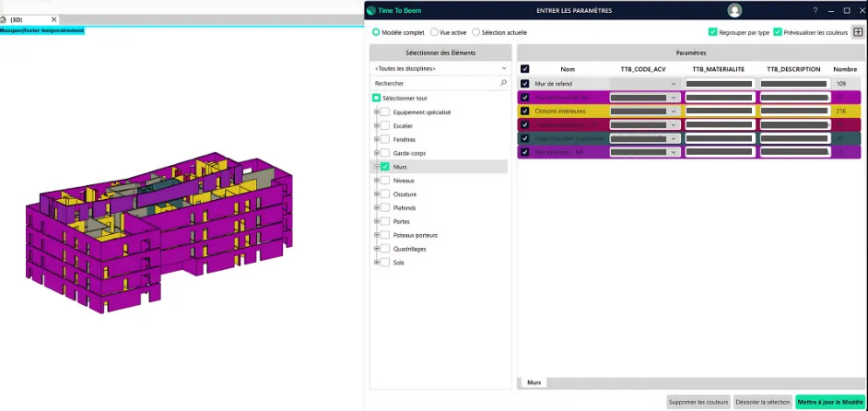Image resolution: width=868 pixels, height=411 pixels.
Task: Expand the Garde-corps tree node
Action: 377,153
